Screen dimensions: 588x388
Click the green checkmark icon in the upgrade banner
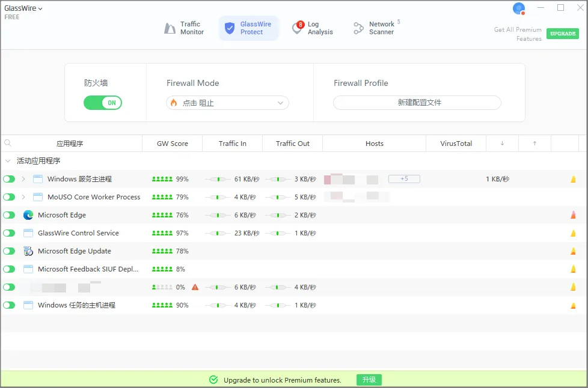213,380
